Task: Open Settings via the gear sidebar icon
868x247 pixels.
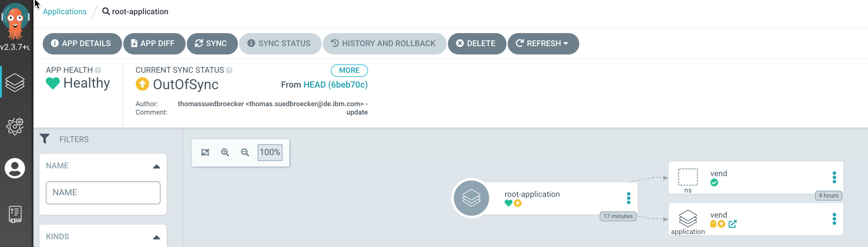Action: pyautogui.click(x=15, y=126)
